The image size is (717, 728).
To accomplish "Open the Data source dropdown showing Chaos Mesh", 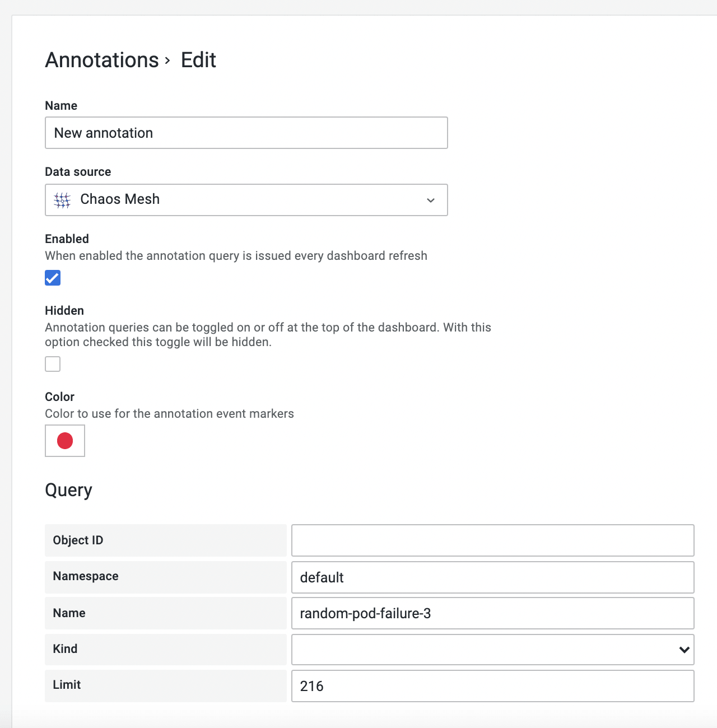I will [x=246, y=200].
